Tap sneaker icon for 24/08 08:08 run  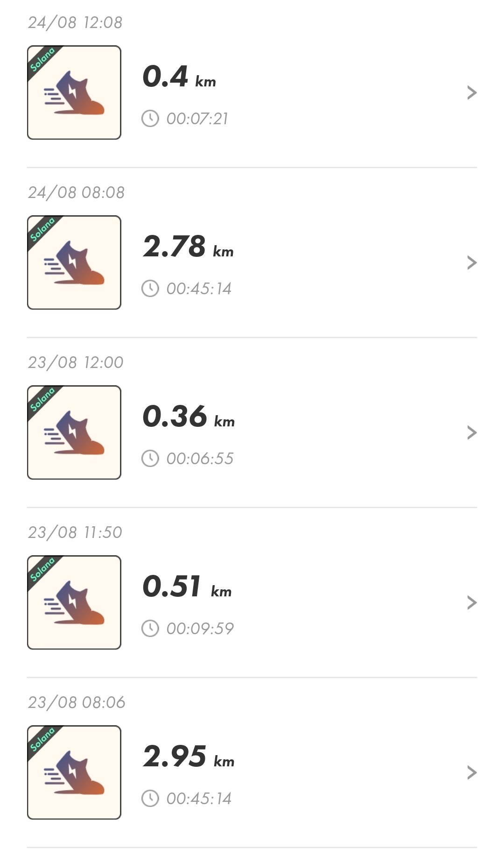point(74,262)
